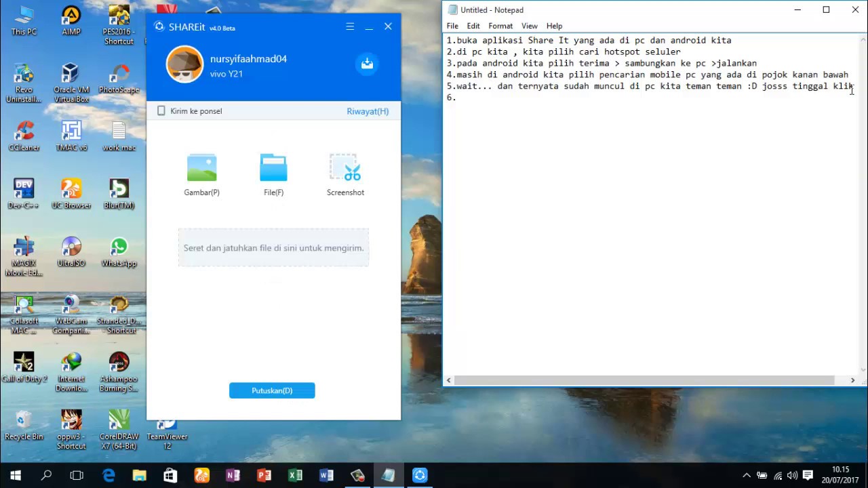Select the Dev-C++ desktop icon

click(x=24, y=194)
